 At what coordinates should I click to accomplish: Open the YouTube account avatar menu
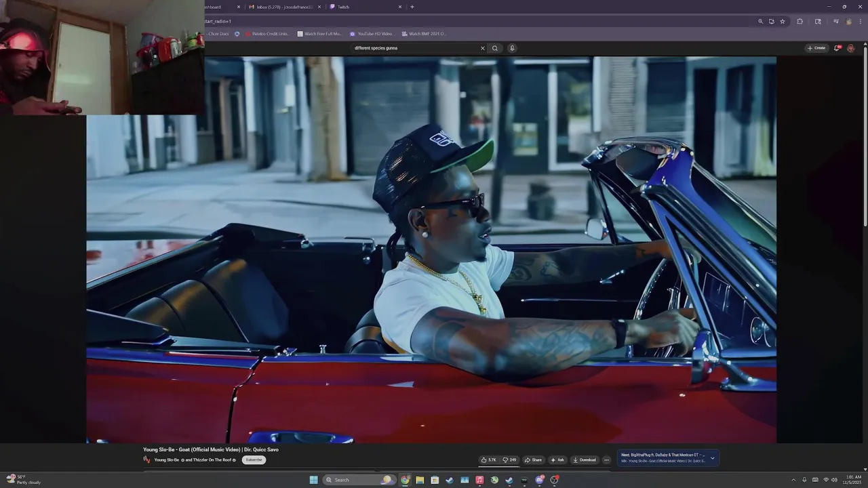(851, 48)
